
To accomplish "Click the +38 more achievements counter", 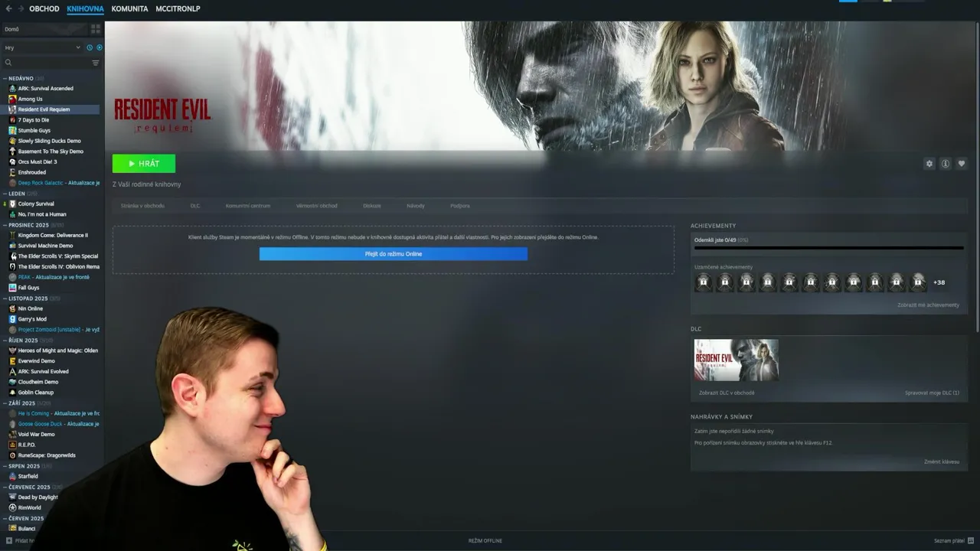I will tap(939, 282).
